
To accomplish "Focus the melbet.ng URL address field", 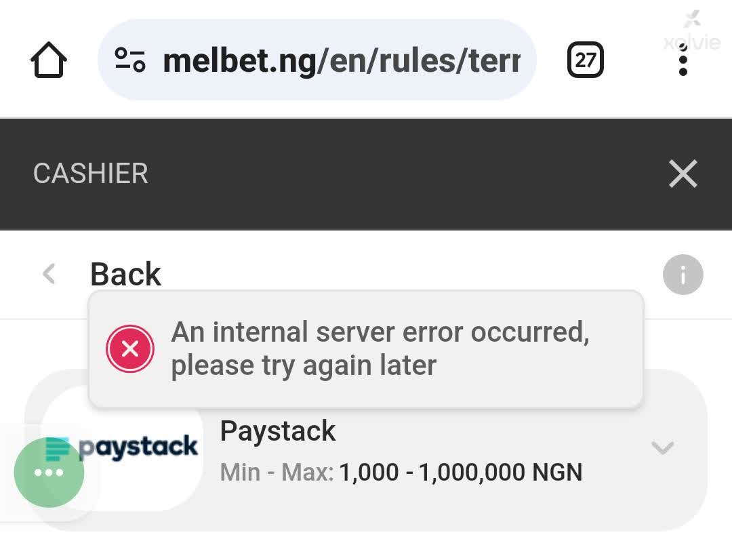I will tap(342, 61).
